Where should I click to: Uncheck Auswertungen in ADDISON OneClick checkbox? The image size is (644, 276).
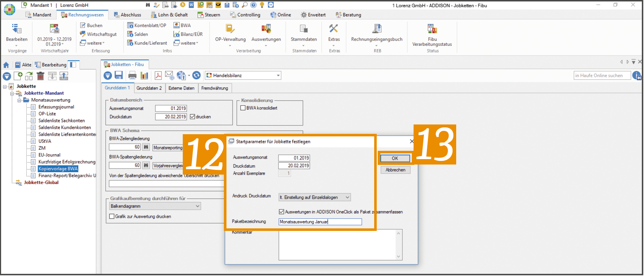pos(282,212)
